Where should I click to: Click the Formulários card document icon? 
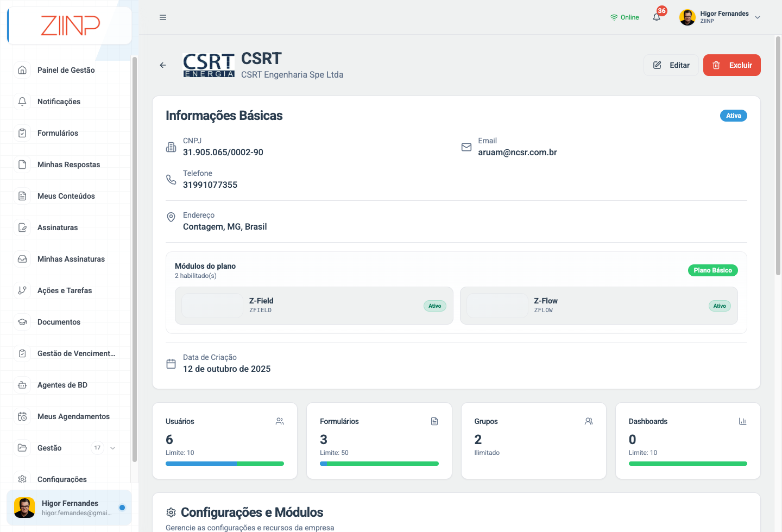tap(434, 421)
